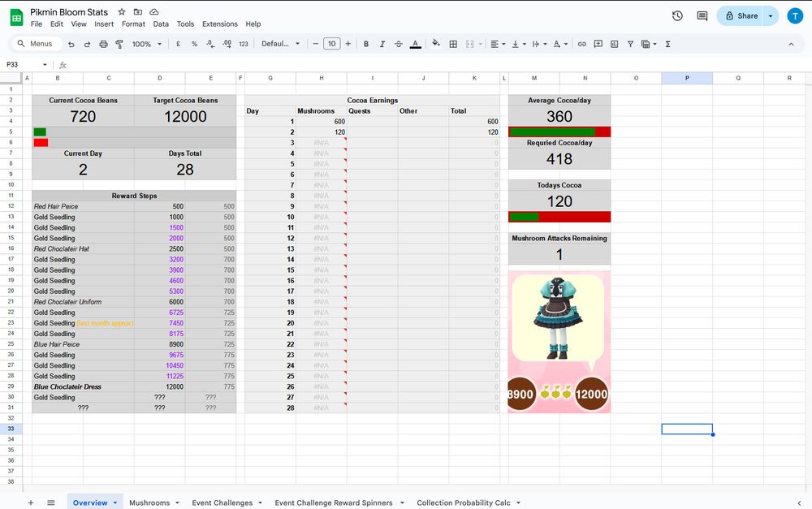Viewport: 812px width, 509px height.
Task: Search the Menus box
Action: tap(37, 44)
